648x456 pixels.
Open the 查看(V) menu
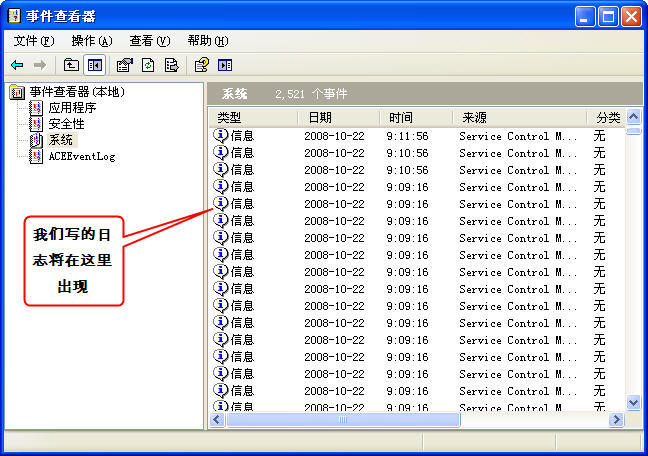pos(150,41)
